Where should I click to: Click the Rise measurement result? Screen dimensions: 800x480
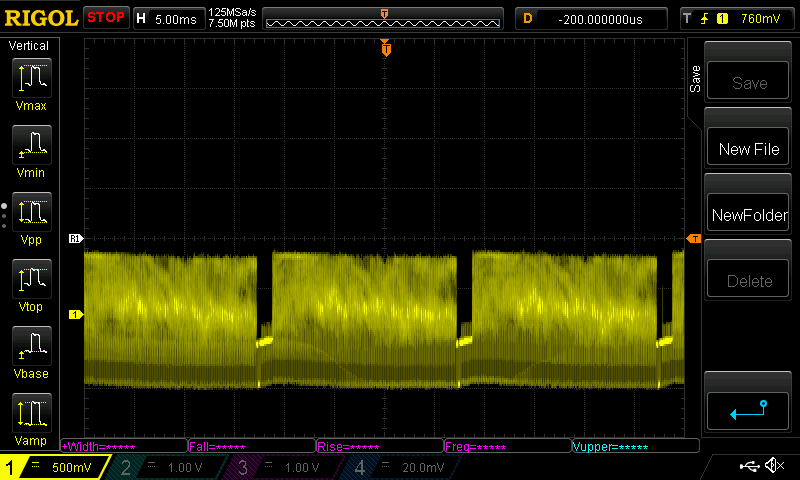[380, 446]
